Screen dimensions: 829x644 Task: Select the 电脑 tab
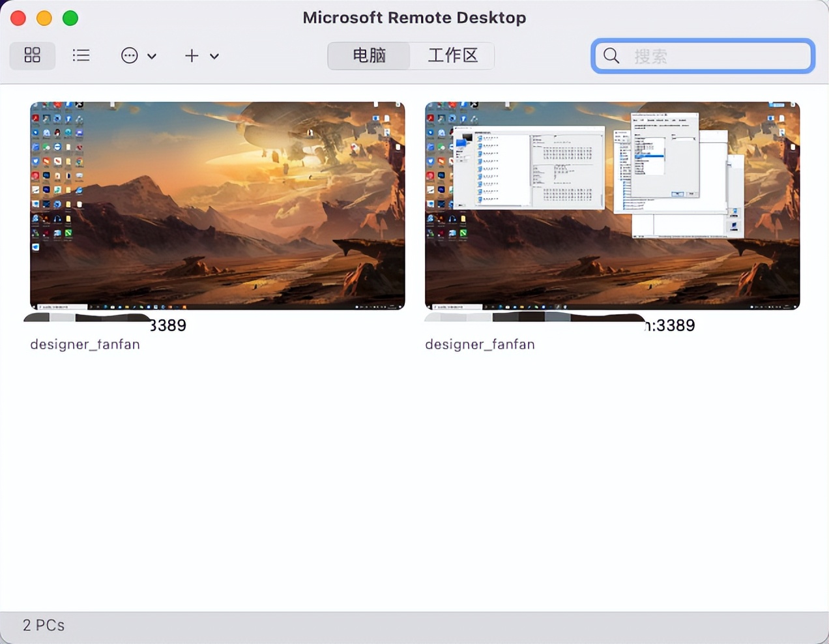click(369, 55)
